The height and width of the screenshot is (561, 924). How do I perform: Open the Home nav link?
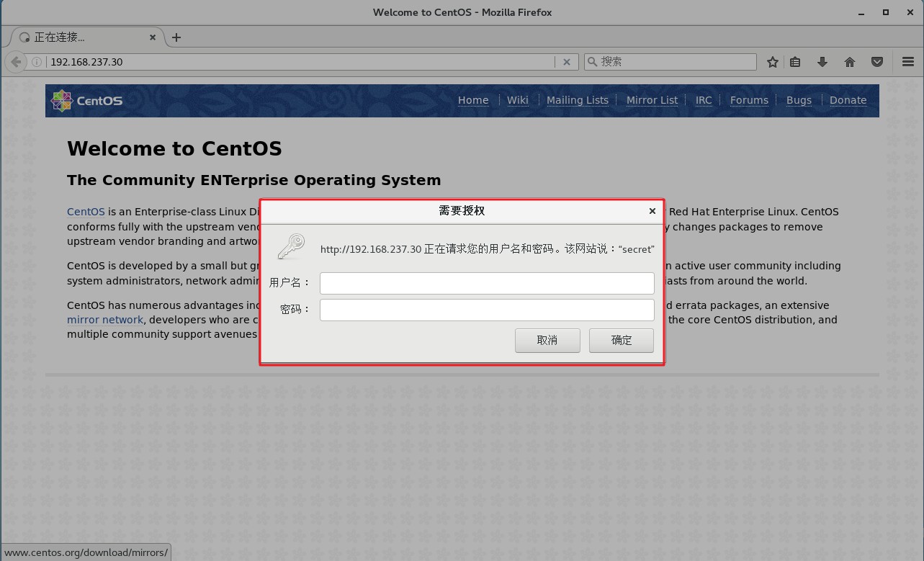tap(473, 100)
